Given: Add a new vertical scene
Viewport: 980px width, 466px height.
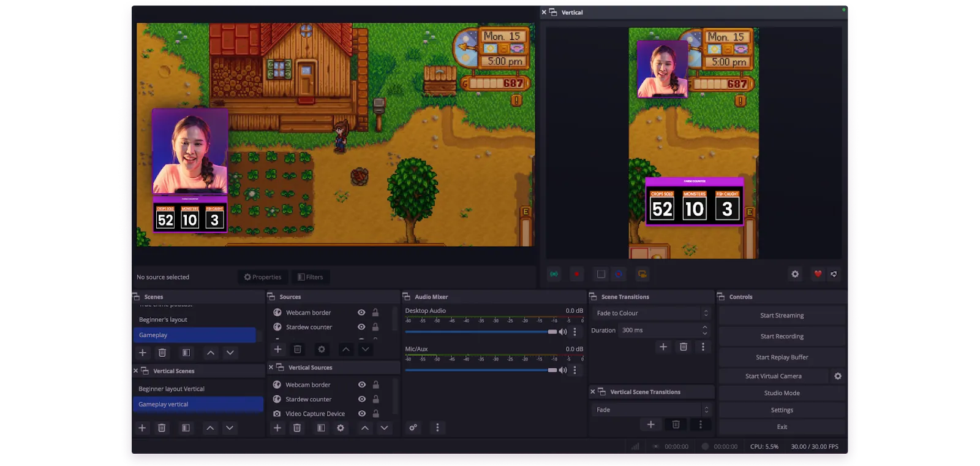Looking at the screenshot, I should coord(142,428).
